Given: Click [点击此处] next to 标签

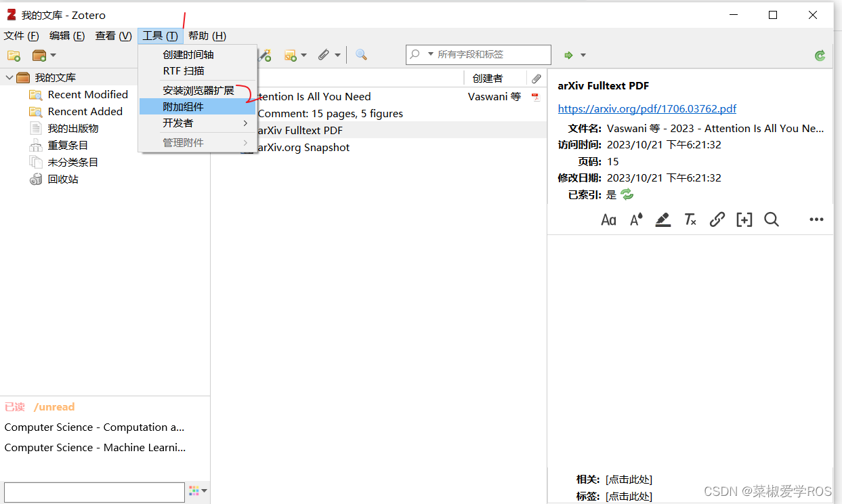Looking at the screenshot, I should (x=629, y=497).
